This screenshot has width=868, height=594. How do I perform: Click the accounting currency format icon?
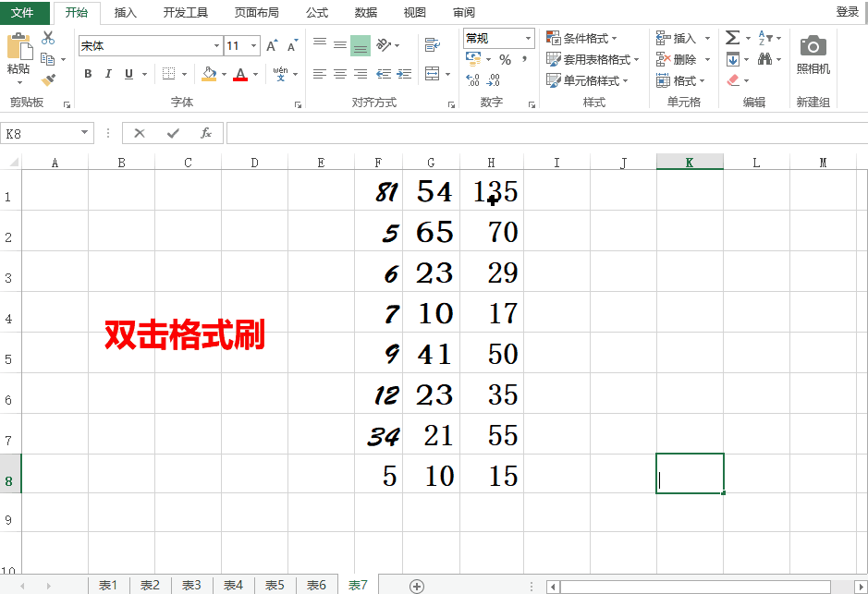(473, 59)
